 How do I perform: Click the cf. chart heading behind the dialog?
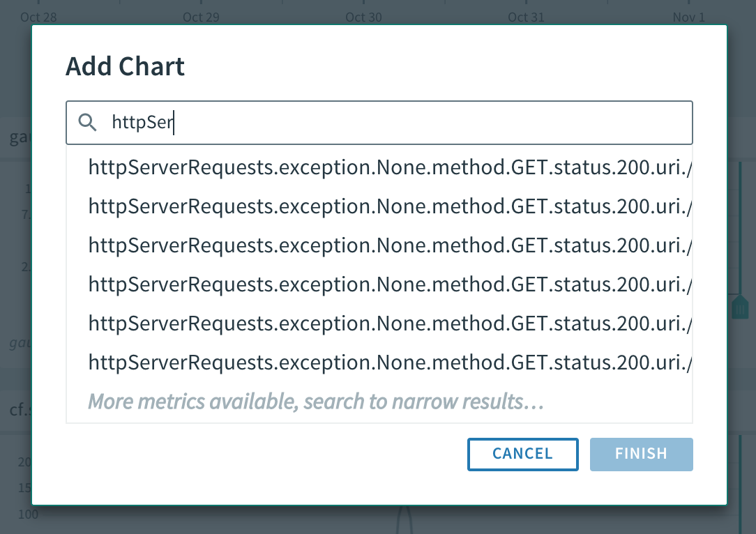tap(18, 409)
